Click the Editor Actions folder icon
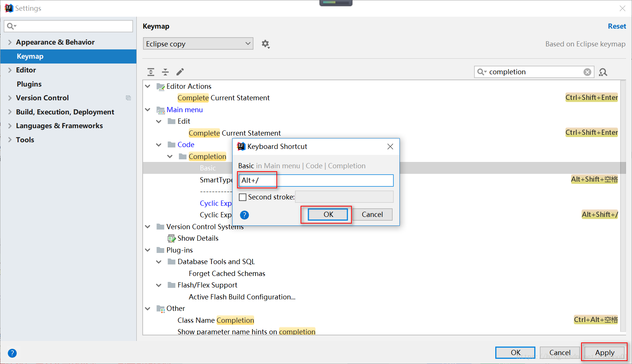 [161, 87]
